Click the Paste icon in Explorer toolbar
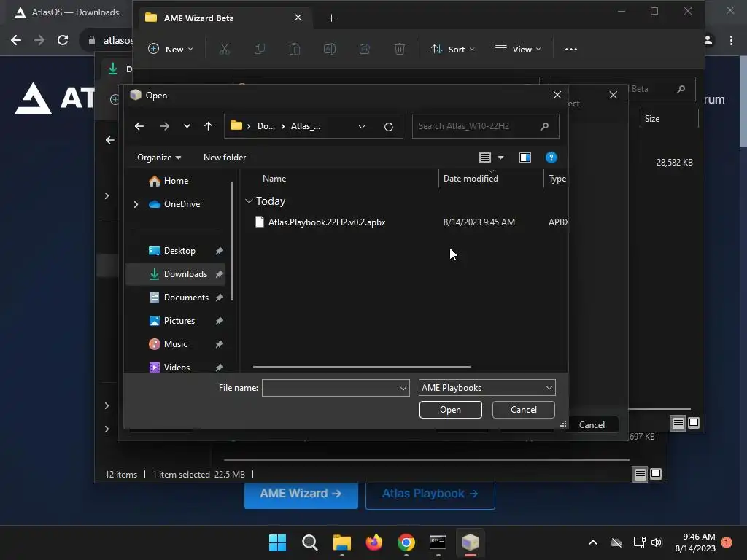747x560 pixels. point(295,49)
